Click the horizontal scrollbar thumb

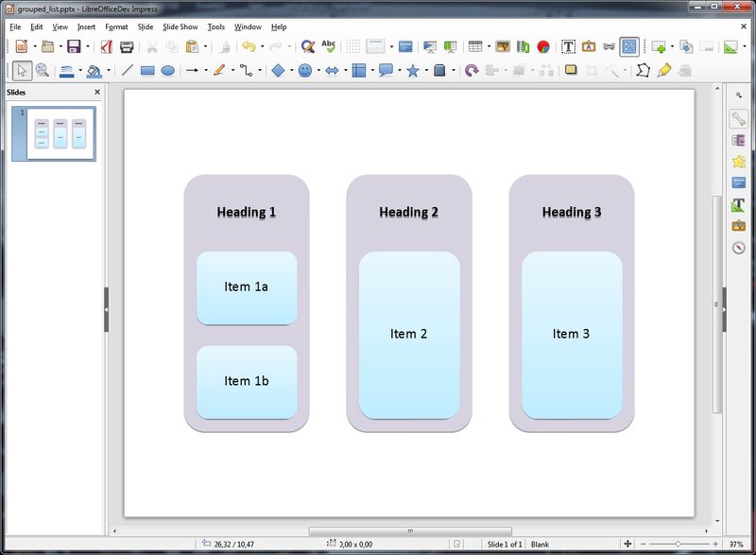(410, 531)
